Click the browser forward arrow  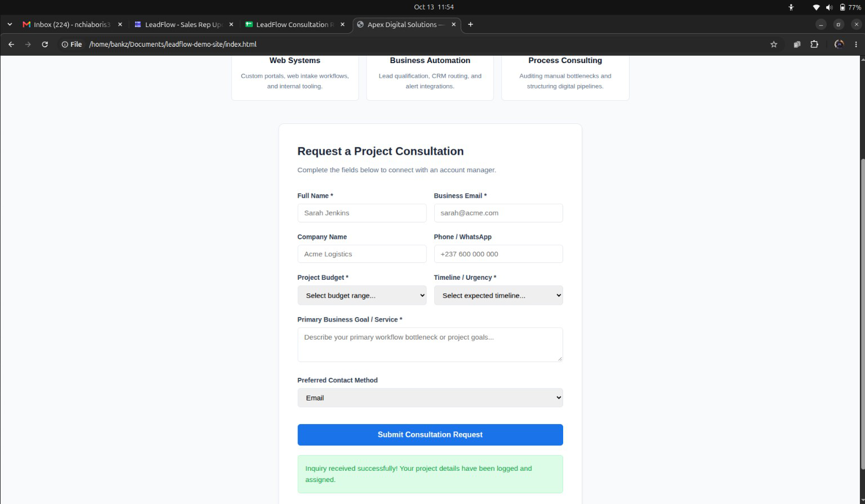click(28, 44)
